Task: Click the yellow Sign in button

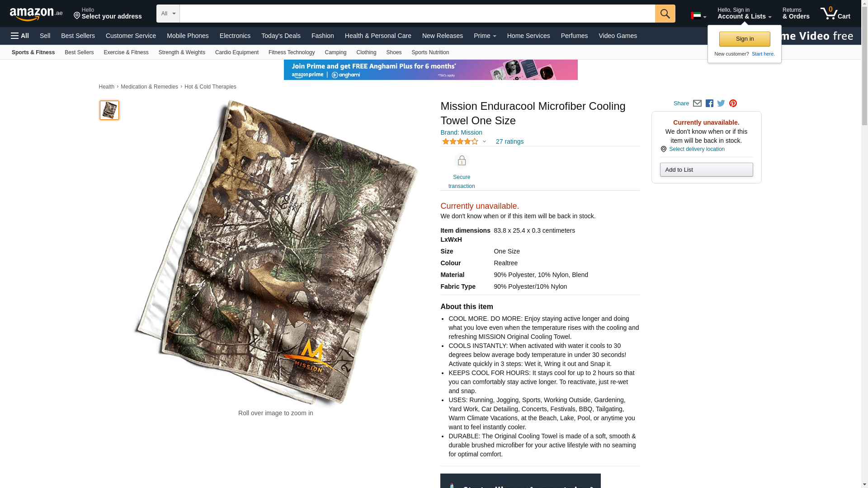Action: point(745,39)
